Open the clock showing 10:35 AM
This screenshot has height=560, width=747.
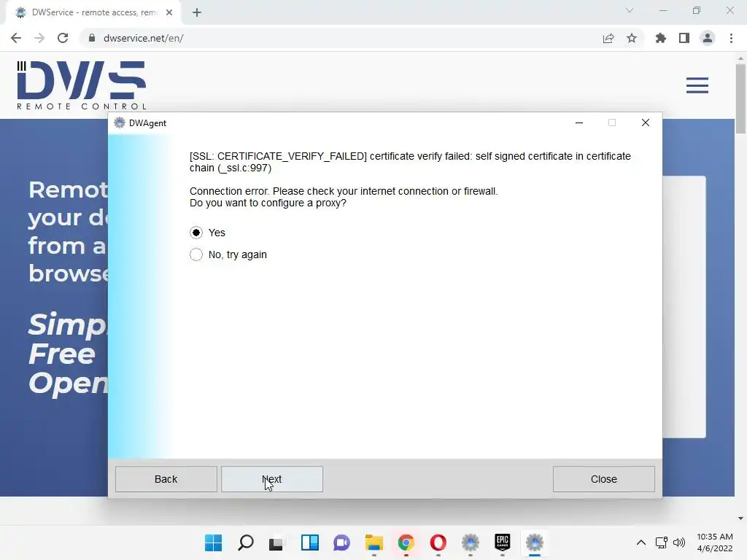(x=715, y=542)
